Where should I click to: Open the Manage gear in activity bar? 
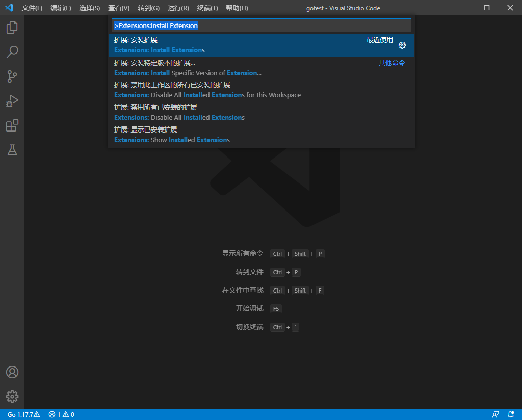pos(12,397)
